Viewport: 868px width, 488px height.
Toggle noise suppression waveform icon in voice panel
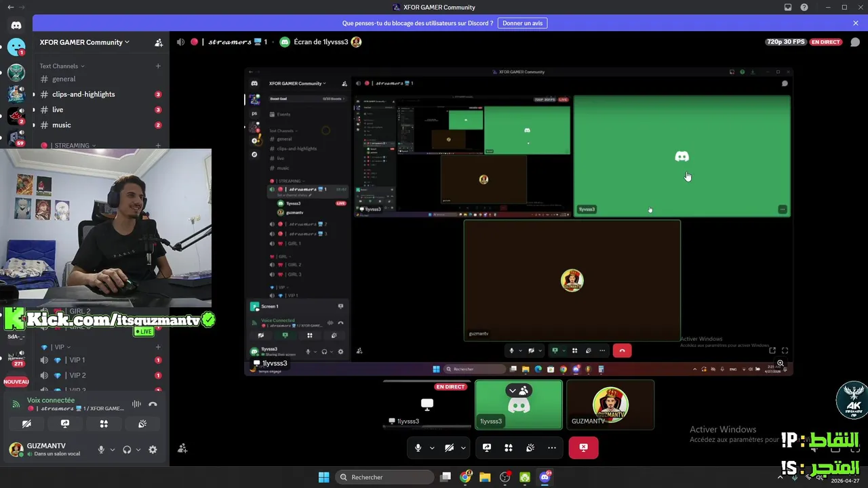(136, 404)
